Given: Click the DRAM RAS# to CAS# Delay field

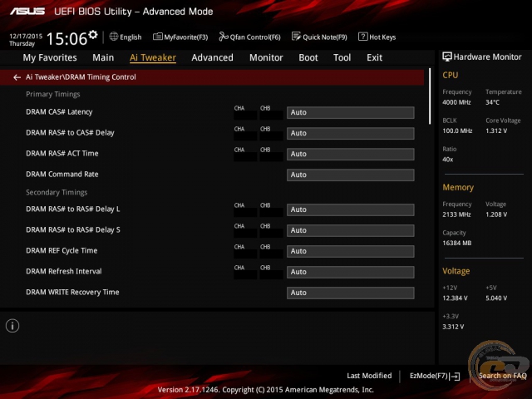Looking at the screenshot, I should 351,133.
